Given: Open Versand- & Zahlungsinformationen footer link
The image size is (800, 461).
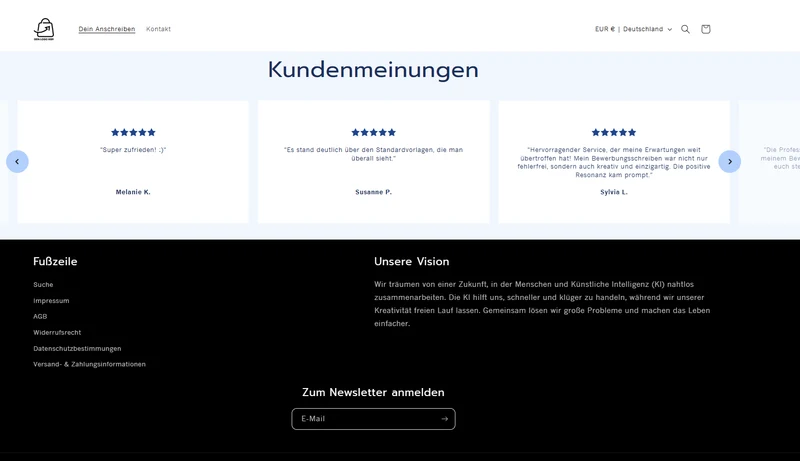Looking at the screenshot, I should (x=89, y=364).
